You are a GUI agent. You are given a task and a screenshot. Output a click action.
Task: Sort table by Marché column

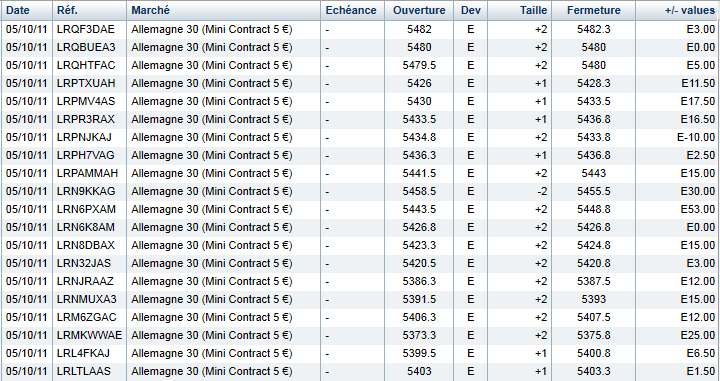tap(224, 11)
